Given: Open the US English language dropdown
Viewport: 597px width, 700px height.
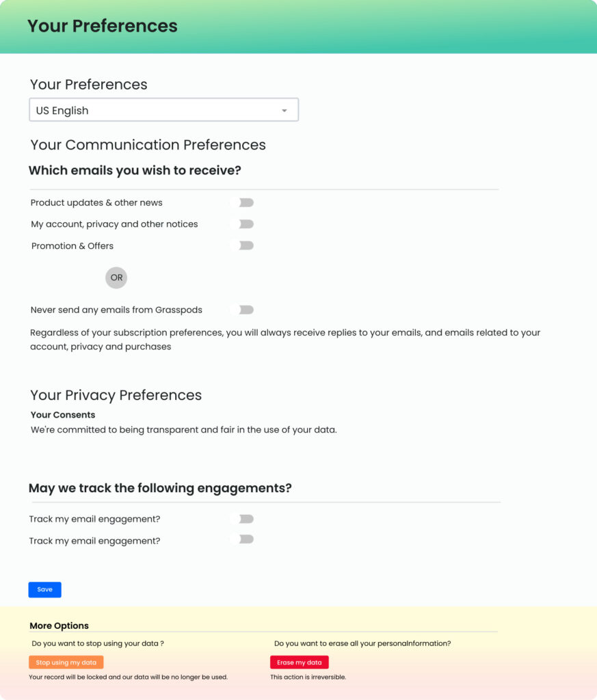Looking at the screenshot, I should click(x=164, y=110).
